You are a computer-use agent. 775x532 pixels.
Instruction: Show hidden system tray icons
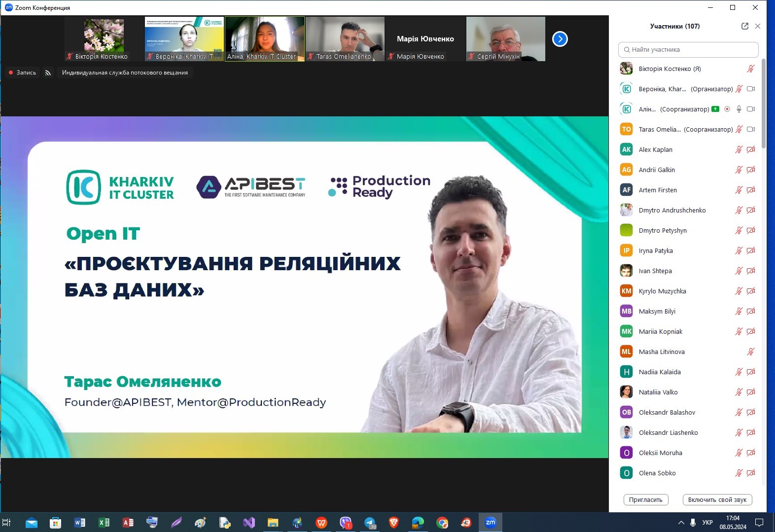681,523
